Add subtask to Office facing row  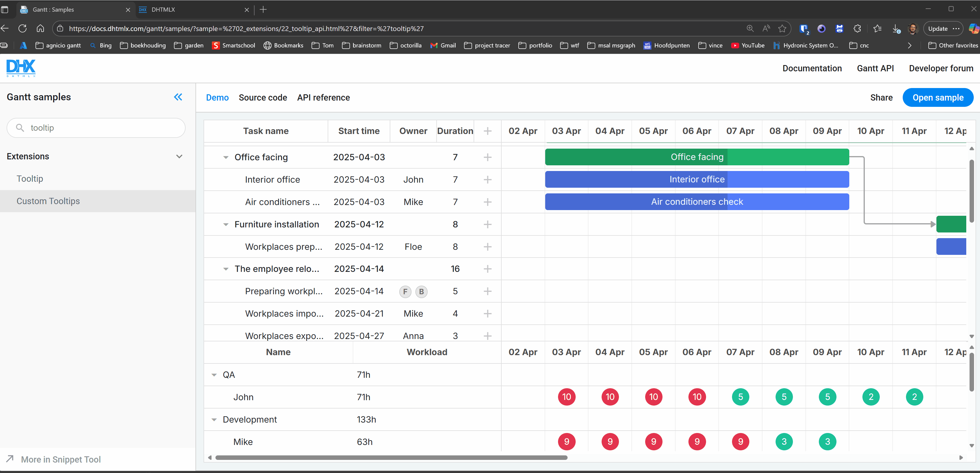click(x=487, y=157)
